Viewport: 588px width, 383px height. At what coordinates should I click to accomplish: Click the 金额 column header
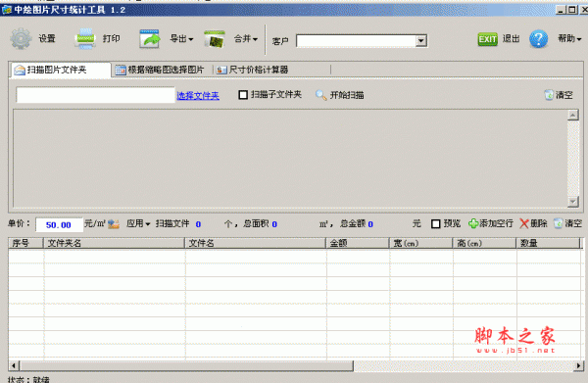point(358,243)
